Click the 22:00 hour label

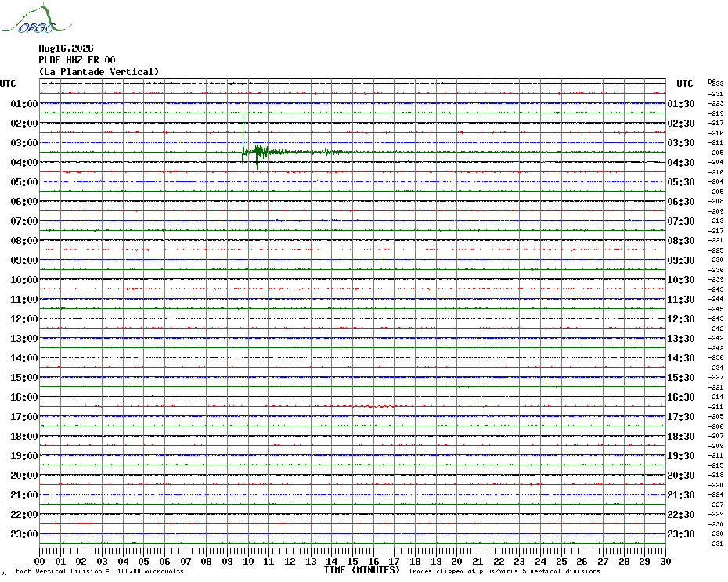pos(24,514)
